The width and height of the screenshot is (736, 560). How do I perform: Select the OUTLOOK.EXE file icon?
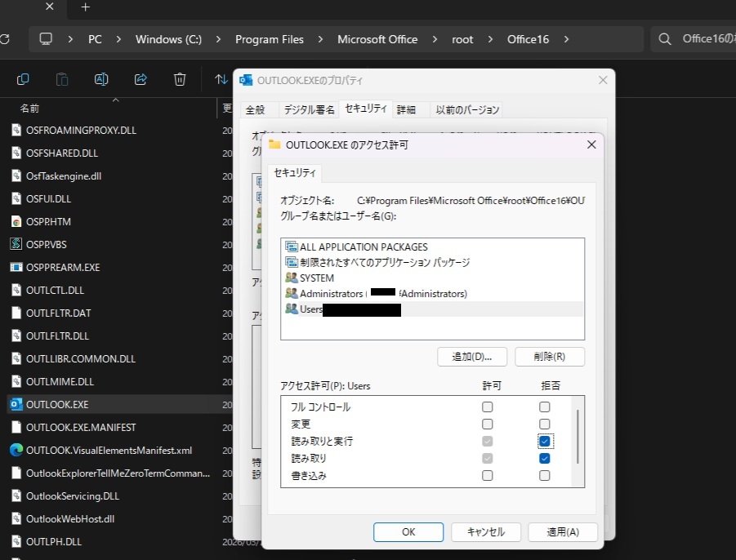coord(16,404)
